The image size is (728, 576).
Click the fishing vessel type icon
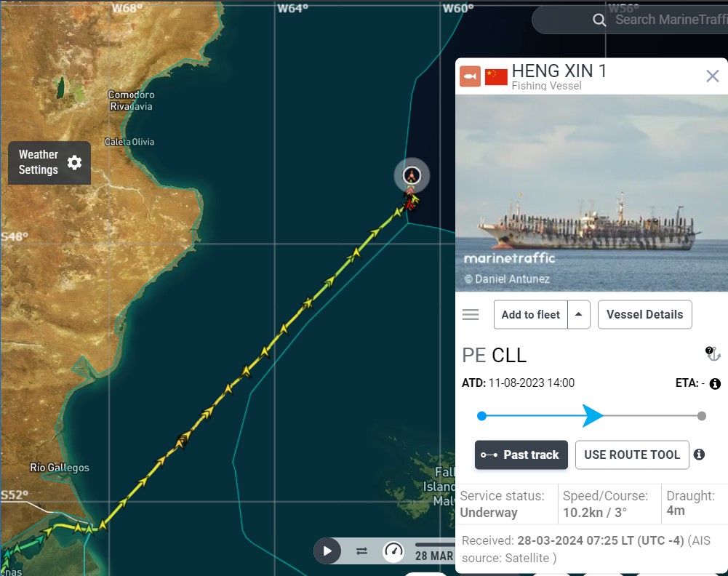[470, 76]
